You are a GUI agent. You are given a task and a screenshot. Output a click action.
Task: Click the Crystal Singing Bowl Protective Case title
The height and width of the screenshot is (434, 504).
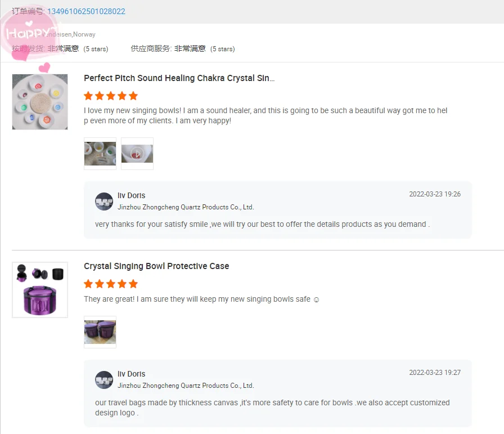(156, 266)
